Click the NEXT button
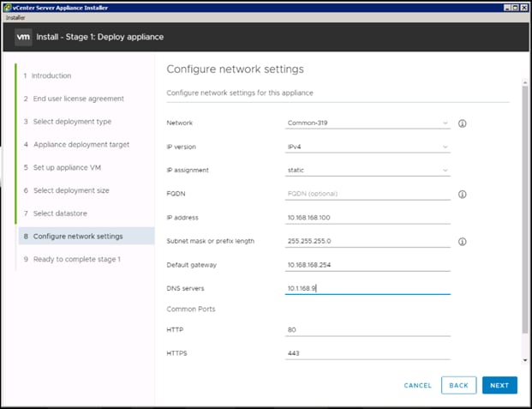 click(x=499, y=385)
